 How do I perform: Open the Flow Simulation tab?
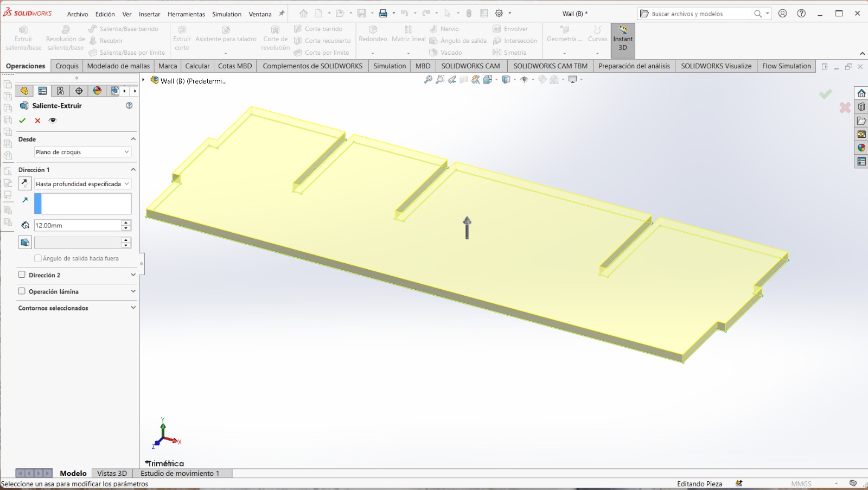(x=787, y=66)
